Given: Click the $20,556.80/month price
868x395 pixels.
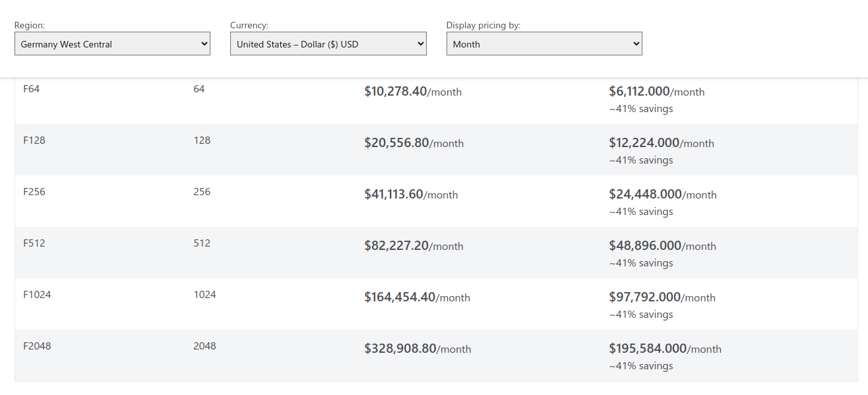Looking at the screenshot, I should (x=414, y=143).
